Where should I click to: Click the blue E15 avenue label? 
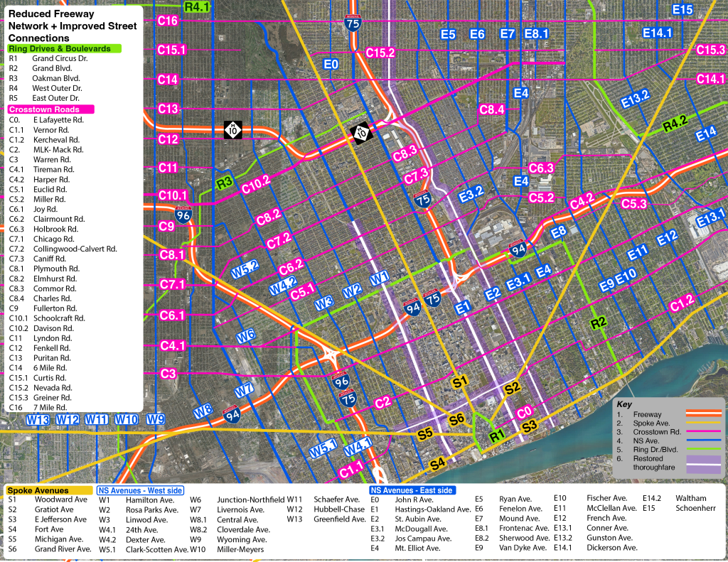(x=682, y=9)
